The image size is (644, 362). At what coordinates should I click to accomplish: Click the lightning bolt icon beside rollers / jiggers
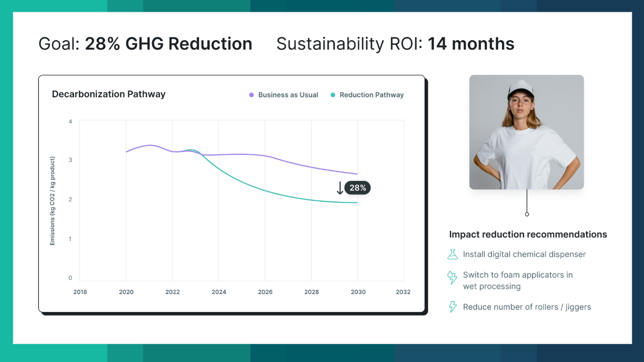[x=452, y=307]
